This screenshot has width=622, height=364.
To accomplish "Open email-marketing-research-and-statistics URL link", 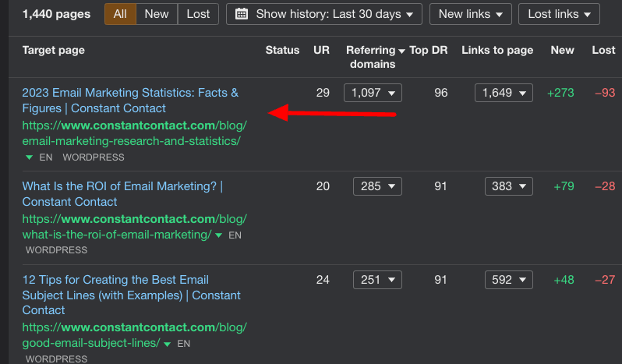I will pyautogui.click(x=135, y=133).
